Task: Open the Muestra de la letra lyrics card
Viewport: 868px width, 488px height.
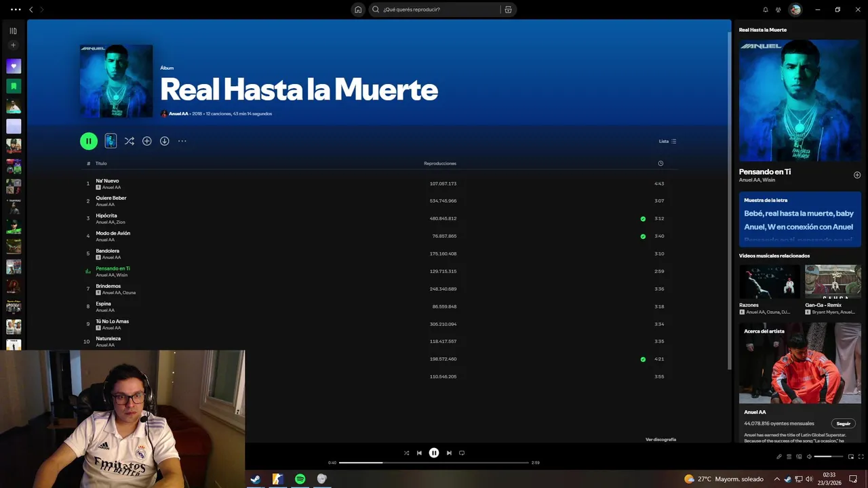Action: point(800,219)
